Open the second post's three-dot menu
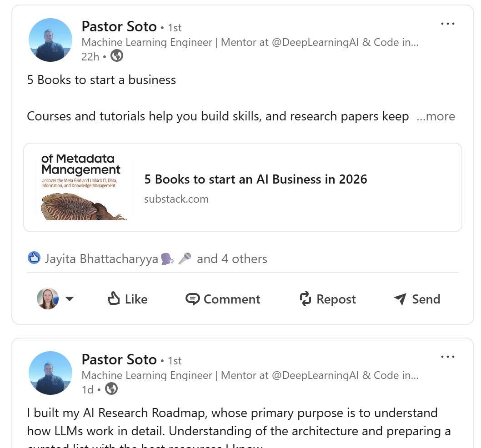Screen dimensions: 481x448 pos(447,357)
